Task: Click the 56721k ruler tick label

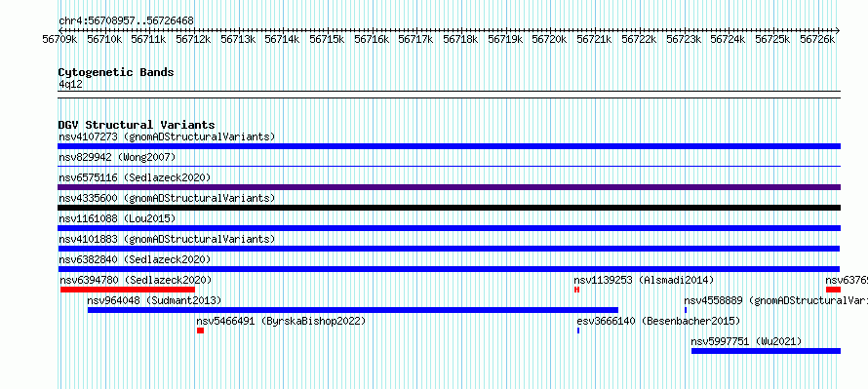Action: 594,39
